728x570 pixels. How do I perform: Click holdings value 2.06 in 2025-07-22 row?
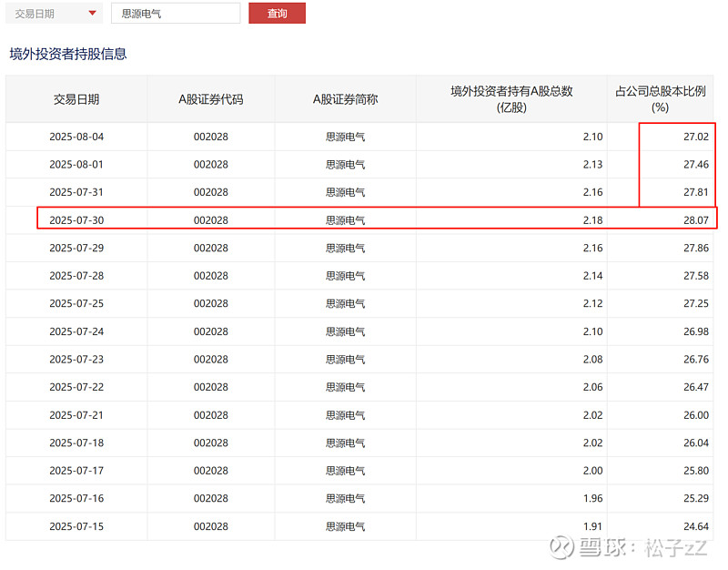point(593,387)
